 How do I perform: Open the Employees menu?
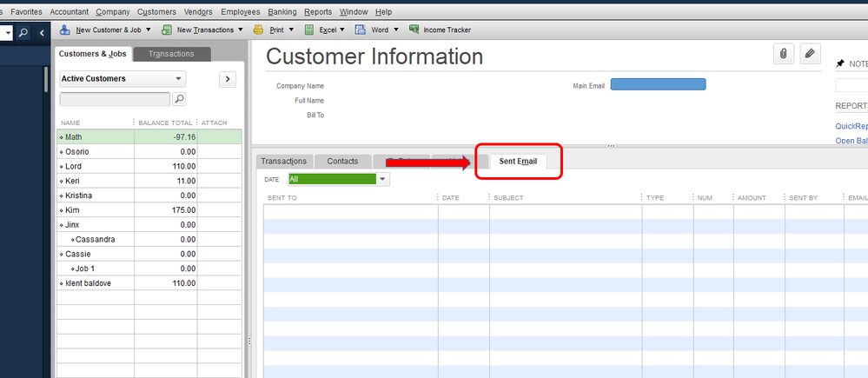click(241, 11)
